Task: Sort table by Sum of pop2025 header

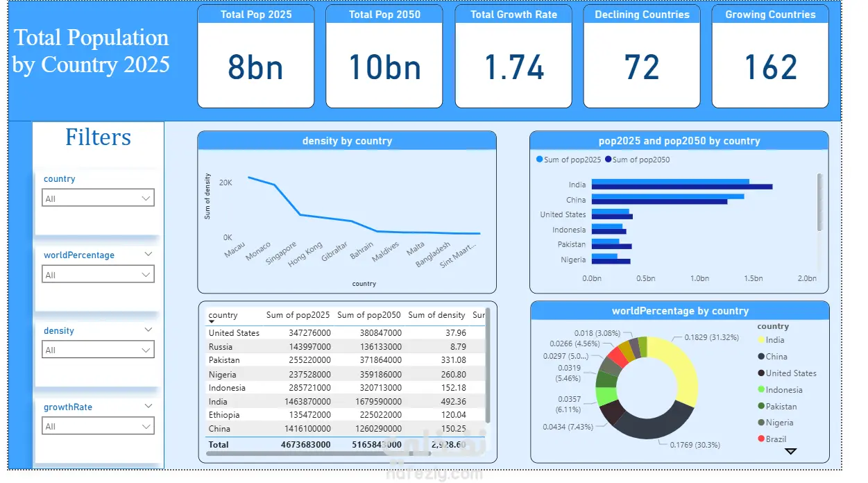Action: pyautogui.click(x=298, y=315)
